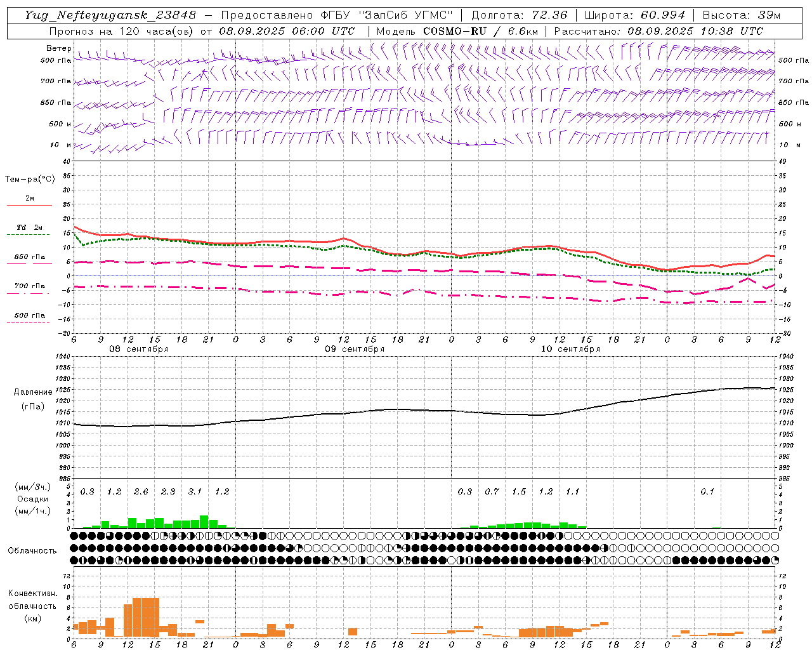The image size is (812, 650).
Task: Click the 0.1 precipitation total
Action: pyautogui.click(x=707, y=491)
